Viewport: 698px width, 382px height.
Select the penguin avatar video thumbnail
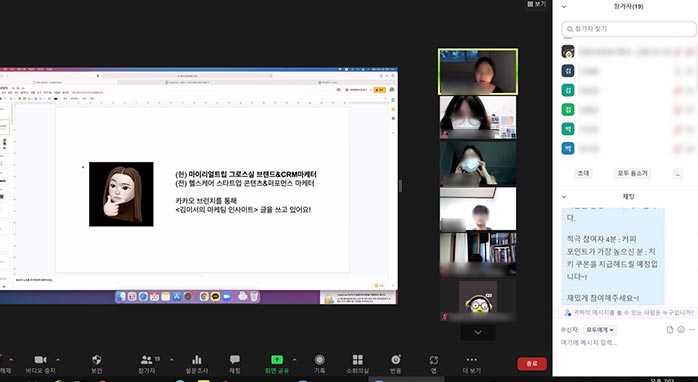(x=478, y=301)
